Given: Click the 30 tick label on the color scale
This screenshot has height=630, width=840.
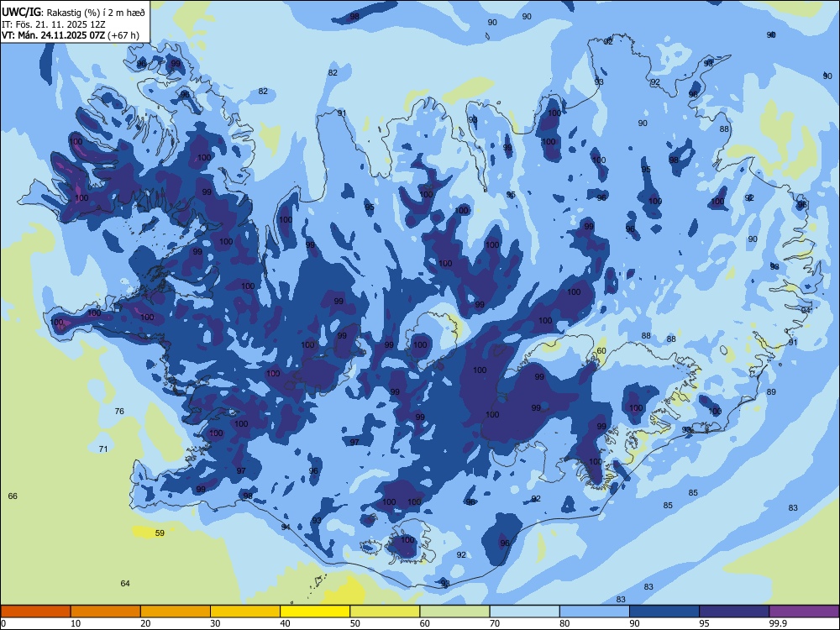Looking at the screenshot, I should tap(215, 623).
